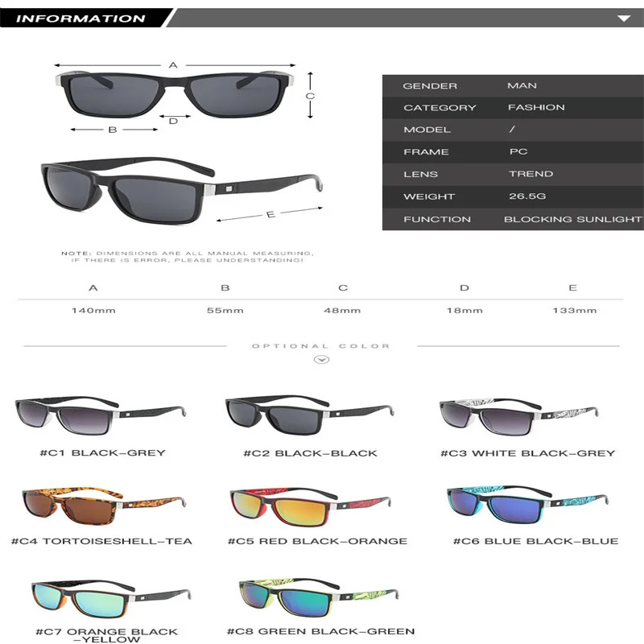The width and height of the screenshot is (644, 644).
Task: Click the '26.5G' weight value
Action: (x=527, y=196)
